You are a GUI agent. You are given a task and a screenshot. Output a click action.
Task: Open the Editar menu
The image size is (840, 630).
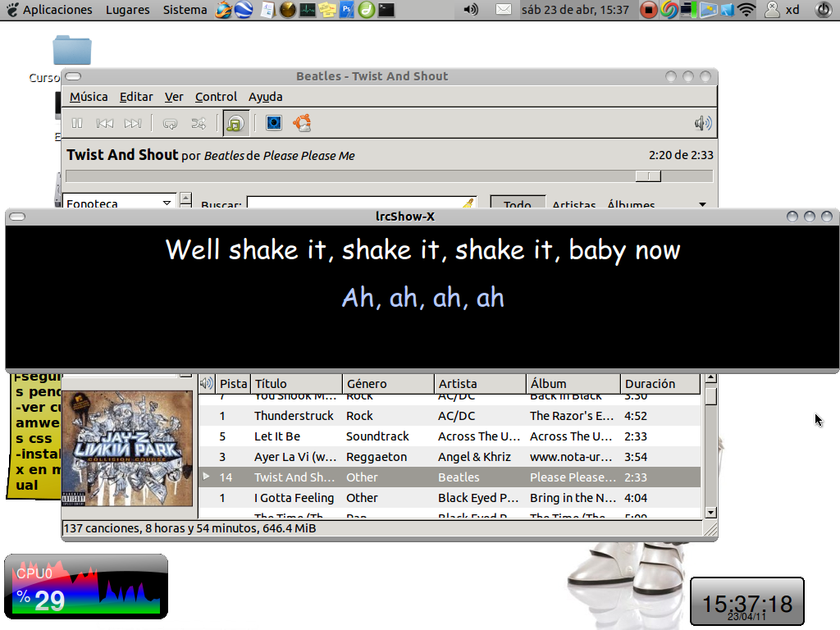[x=136, y=97]
